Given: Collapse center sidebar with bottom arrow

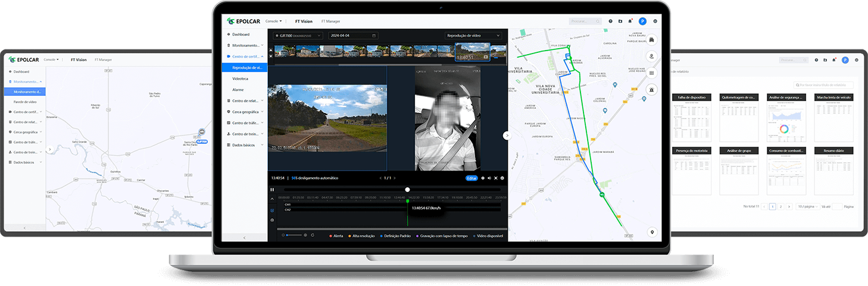Looking at the screenshot, I should tap(244, 237).
